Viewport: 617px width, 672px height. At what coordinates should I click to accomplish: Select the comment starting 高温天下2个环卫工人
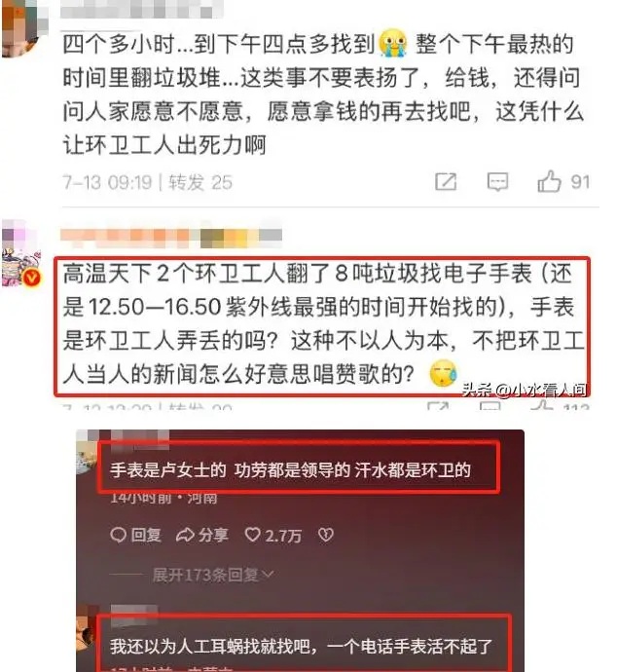(x=323, y=323)
